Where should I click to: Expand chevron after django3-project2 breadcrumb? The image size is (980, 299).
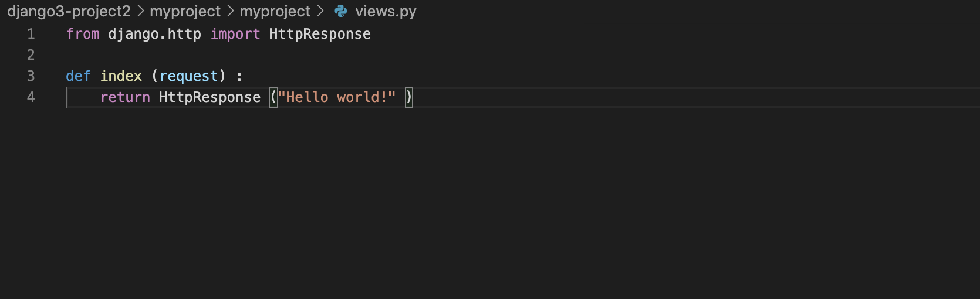(x=140, y=11)
